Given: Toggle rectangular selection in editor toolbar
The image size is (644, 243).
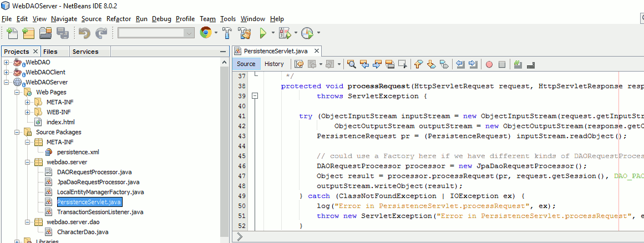Looking at the screenshot, I should (403, 64).
